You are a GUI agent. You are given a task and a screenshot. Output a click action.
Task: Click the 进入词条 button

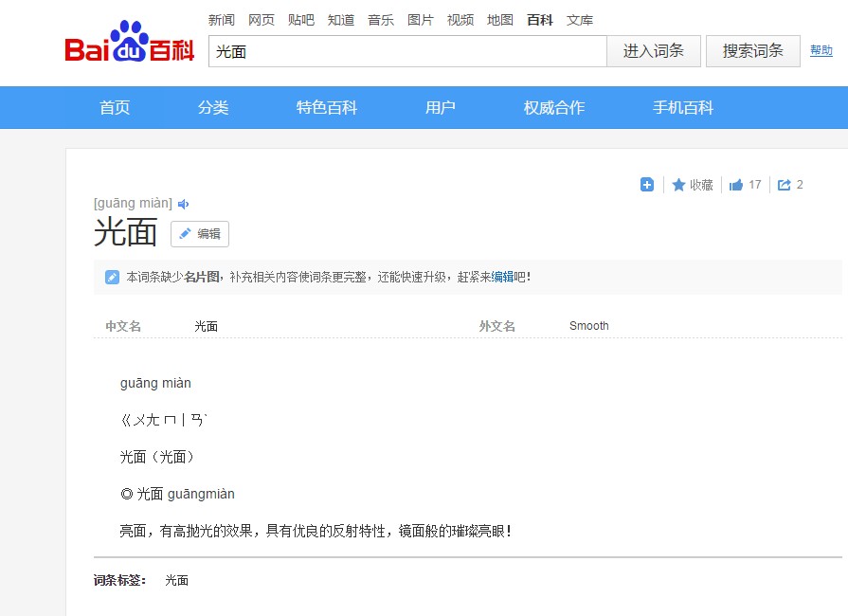654,51
